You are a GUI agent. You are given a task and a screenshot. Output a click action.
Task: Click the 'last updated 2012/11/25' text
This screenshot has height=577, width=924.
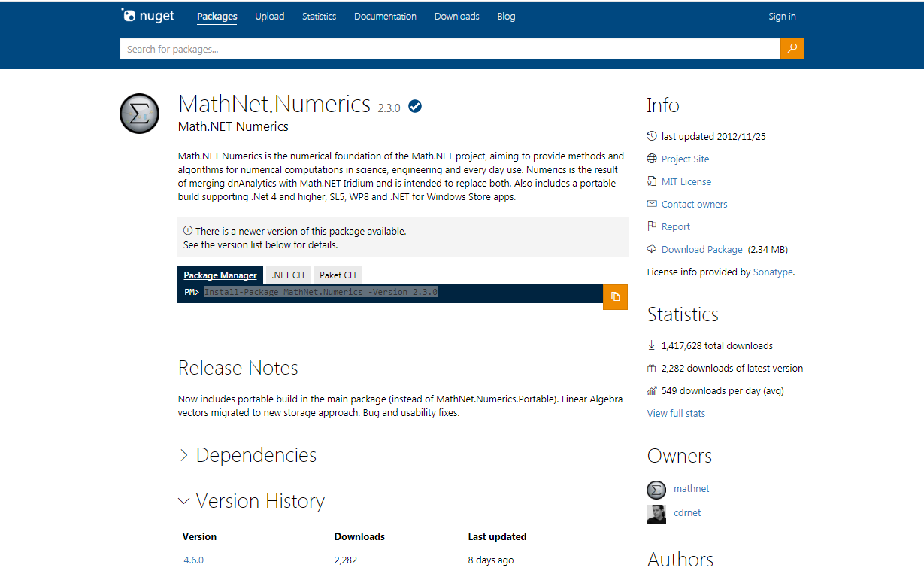pos(713,136)
